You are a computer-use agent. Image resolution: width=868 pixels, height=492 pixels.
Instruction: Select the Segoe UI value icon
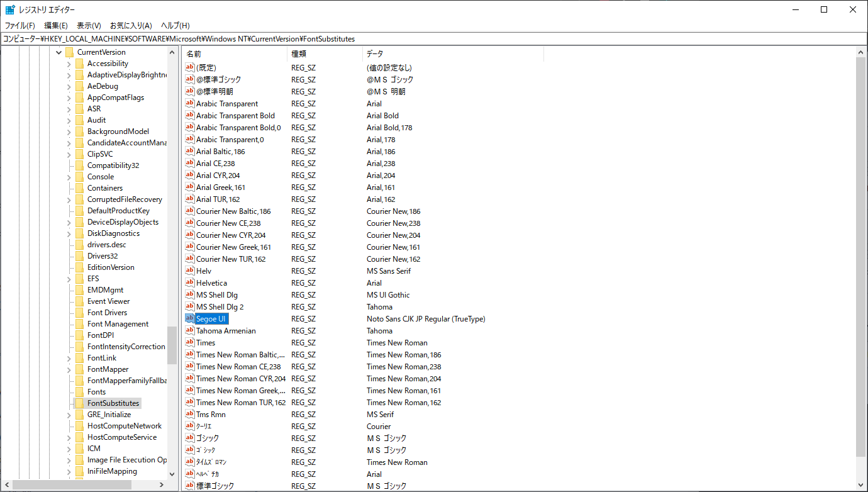coord(189,319)
